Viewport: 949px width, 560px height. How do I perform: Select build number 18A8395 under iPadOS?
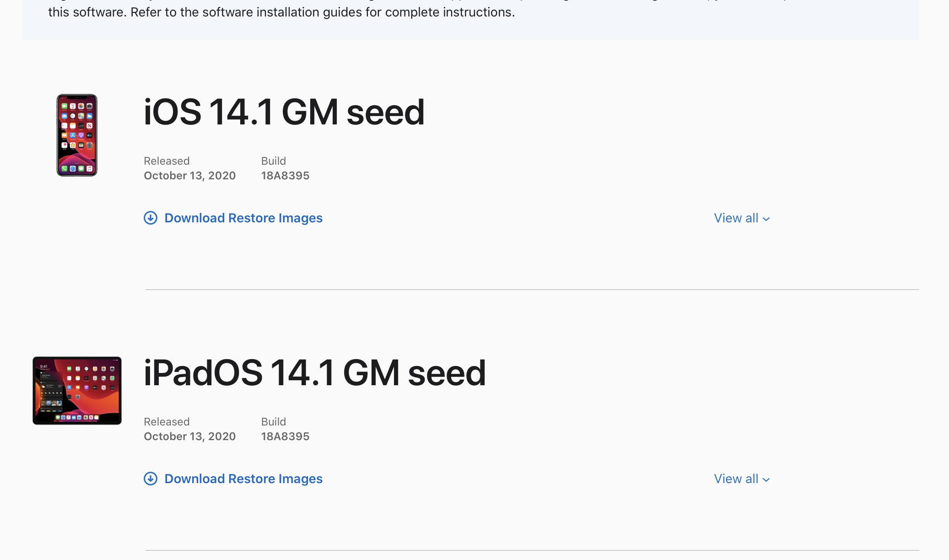285,436
